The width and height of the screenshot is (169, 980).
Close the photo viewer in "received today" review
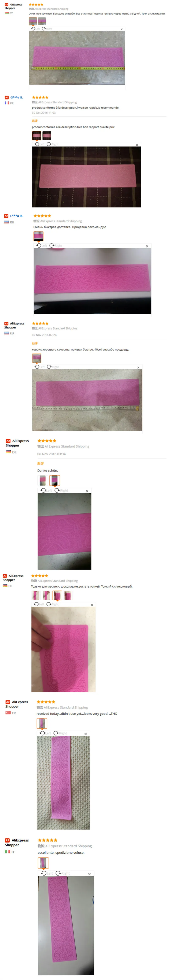(x=86, y=734)
